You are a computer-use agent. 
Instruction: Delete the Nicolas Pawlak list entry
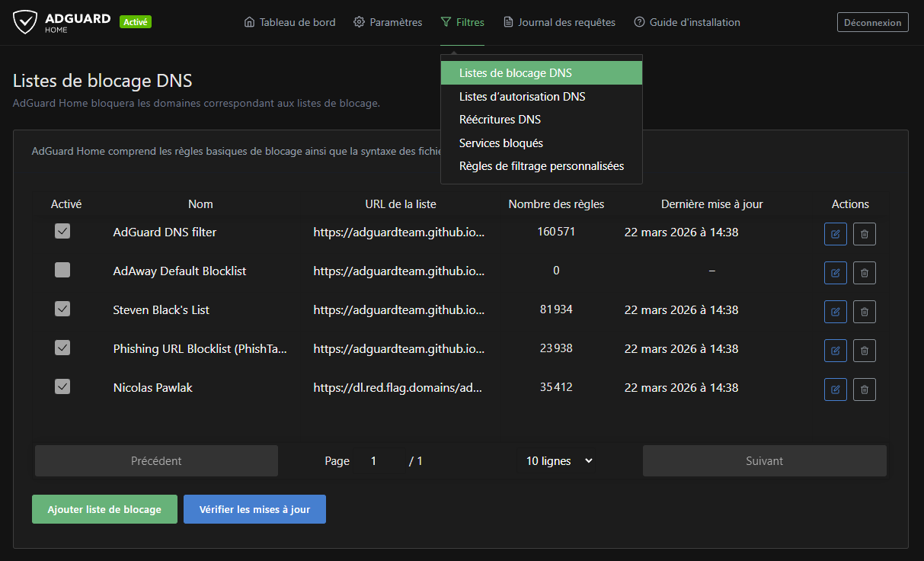[865, 389]
